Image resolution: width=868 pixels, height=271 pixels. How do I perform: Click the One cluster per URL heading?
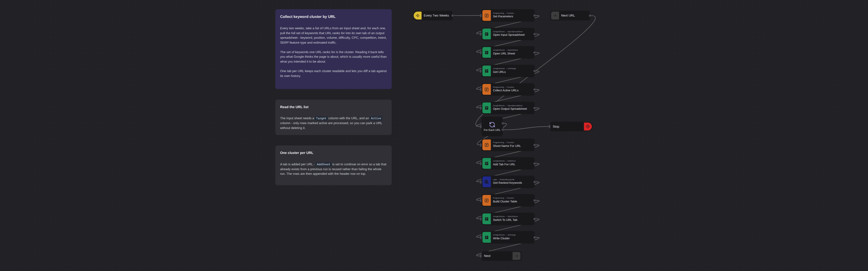click(296, 153)
